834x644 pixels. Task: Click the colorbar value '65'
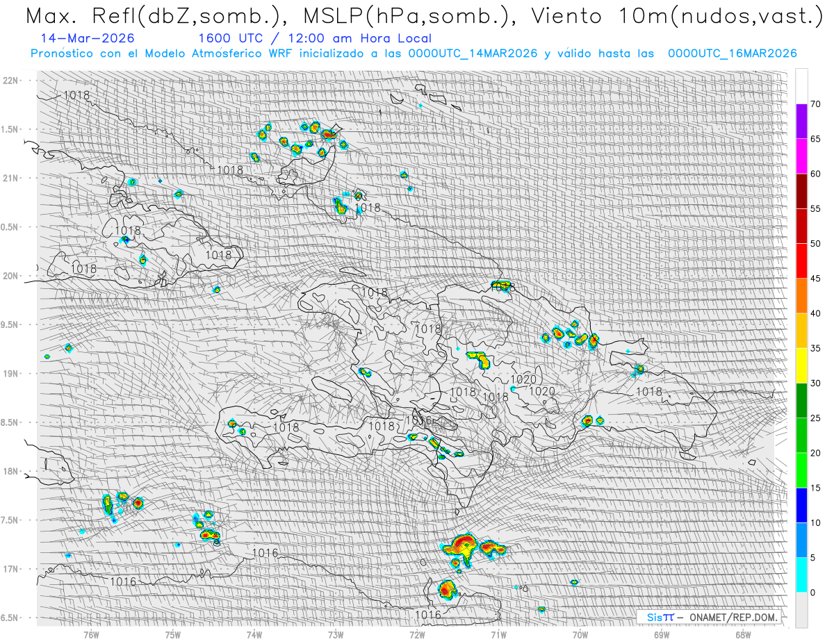[x=816, y=139]
